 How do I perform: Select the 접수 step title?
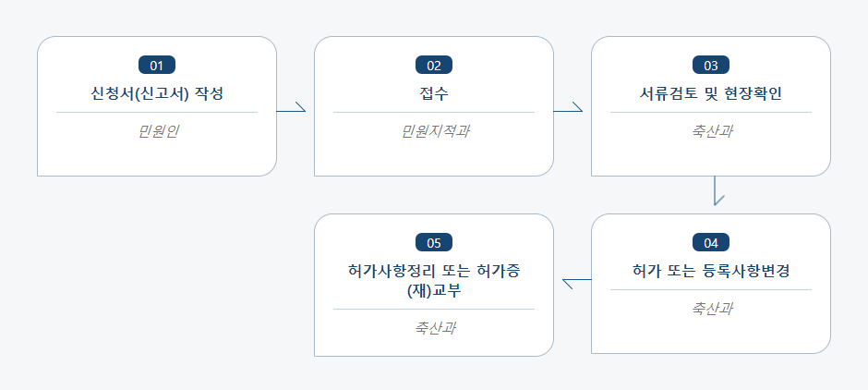click(434, 93)
